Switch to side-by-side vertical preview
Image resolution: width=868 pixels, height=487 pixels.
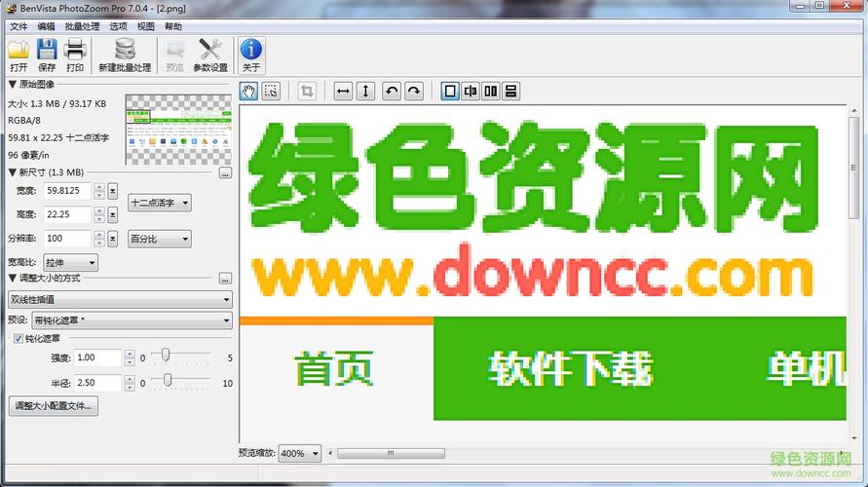[x=490, y=91]
